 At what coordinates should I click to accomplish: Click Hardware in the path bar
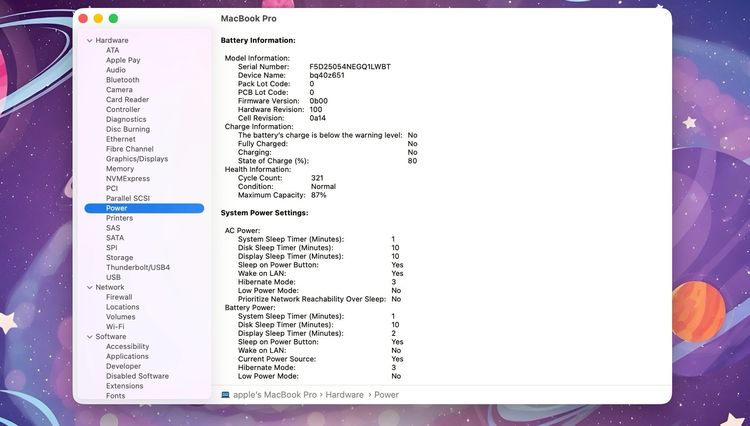coord(344,395)
